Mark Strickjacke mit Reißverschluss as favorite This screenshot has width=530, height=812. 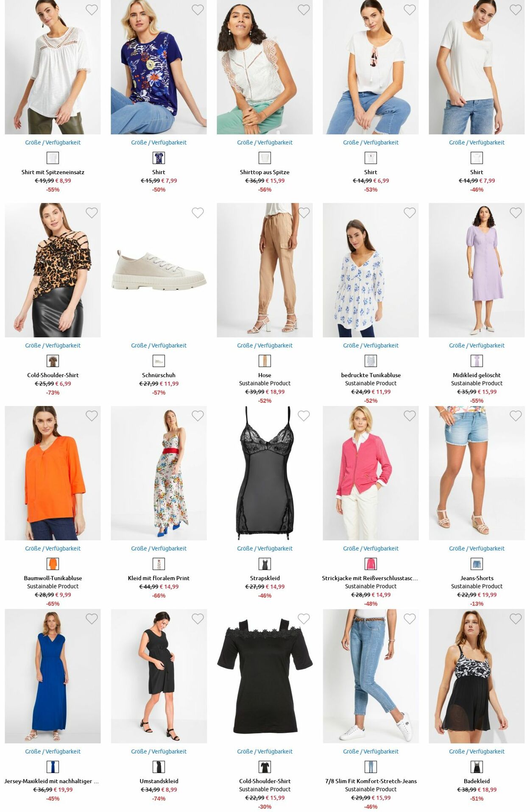(x=410, y=416)
